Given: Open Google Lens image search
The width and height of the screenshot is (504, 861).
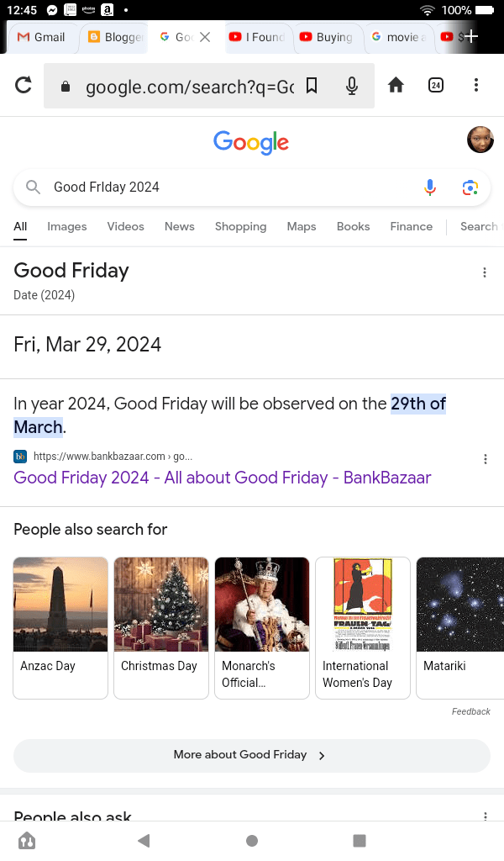Looking at the screenshot, I should [x=470, y=188].
